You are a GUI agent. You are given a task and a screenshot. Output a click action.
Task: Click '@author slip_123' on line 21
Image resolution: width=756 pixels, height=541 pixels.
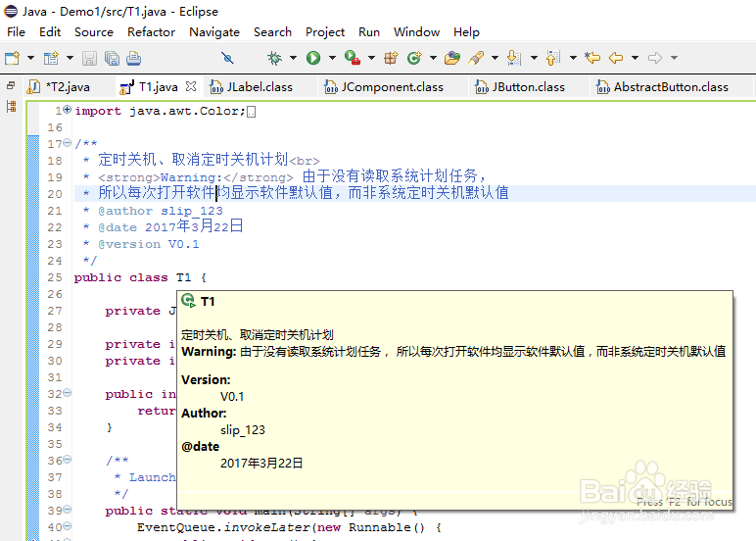coord(161,211)
